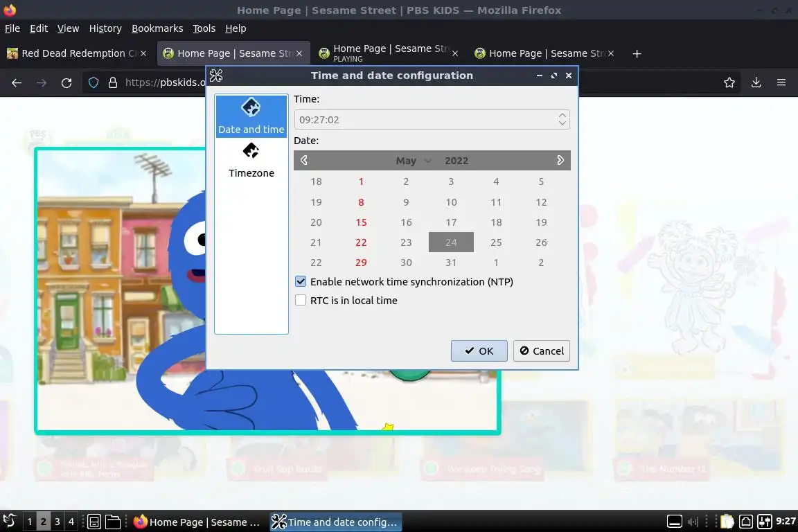The height and width of the screenshot is (532, 798).
Task: Switch to Firefox Home Page taskbar button
Action: tap(197, 522)
